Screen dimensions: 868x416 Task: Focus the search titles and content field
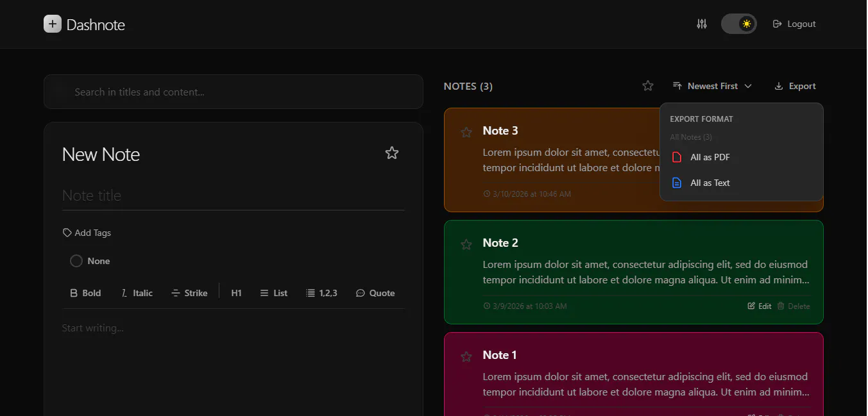[234, 92]
